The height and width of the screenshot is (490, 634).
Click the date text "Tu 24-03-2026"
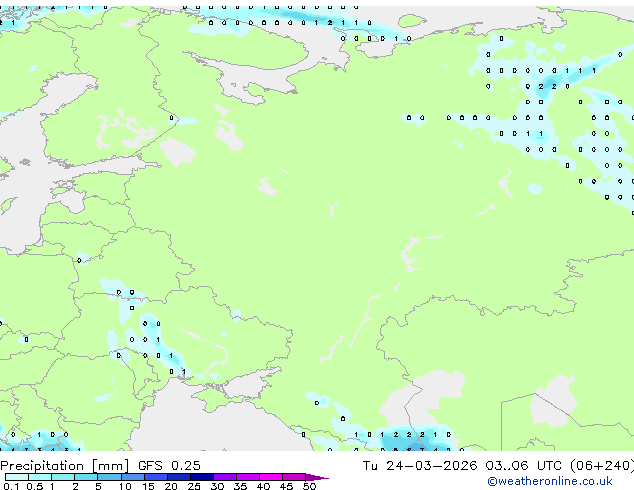[420, 465]
